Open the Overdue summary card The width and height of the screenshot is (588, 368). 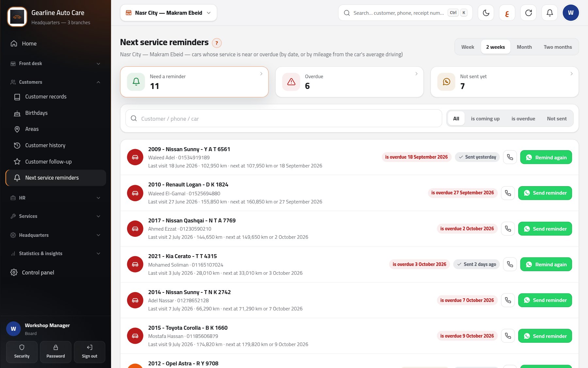[x=349, y=82]
